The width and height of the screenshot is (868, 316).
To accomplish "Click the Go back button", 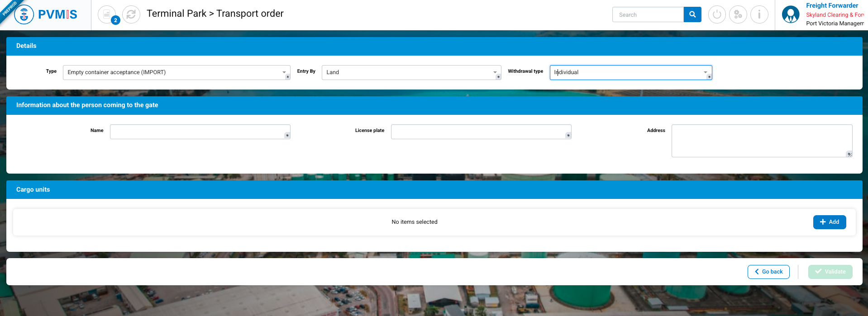I will tap(768, 272).
